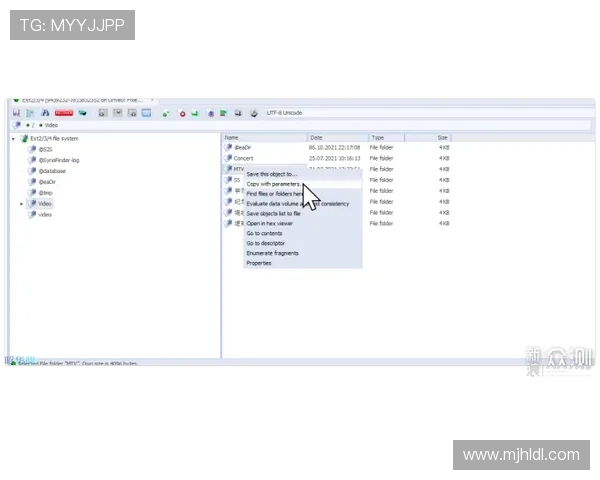Click the red label button in toolbar

point(64,113)
